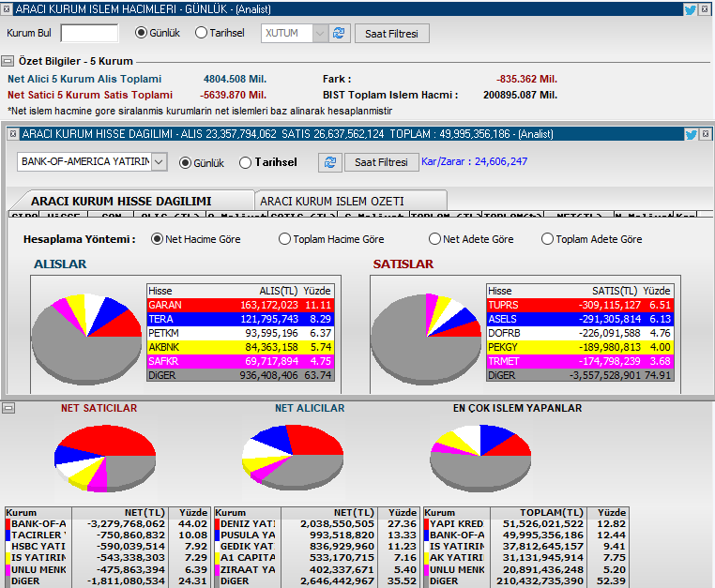The image size is (715, 588).
Task: Click the EN ÇOK ISLEM YAPANLAR pie chart
Action: (480, 458)
